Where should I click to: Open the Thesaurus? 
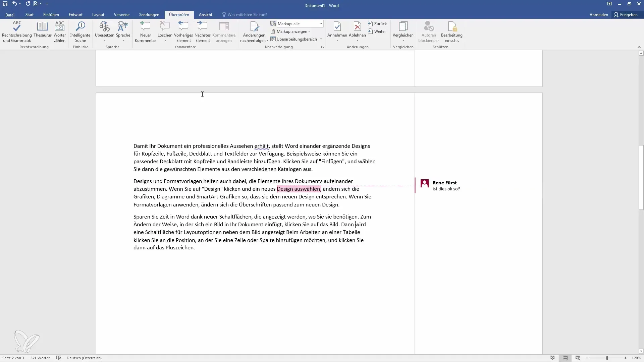(x=43, y=29)
